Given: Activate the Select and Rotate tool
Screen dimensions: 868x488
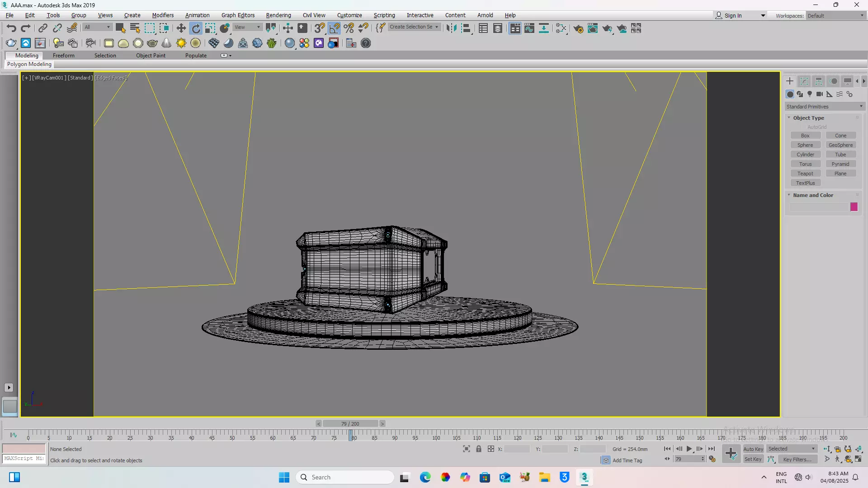Looking at the screenshot, I should tap(195, 28).
